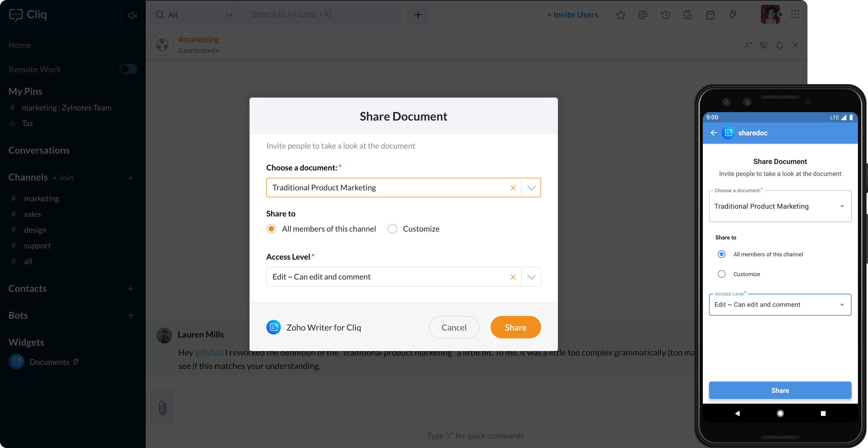Open the sales channel in sidebar

click(x=32, y=214)
